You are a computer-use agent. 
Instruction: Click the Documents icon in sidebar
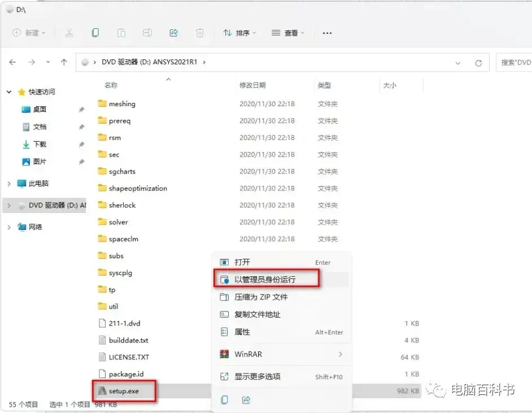pos(26,127)
